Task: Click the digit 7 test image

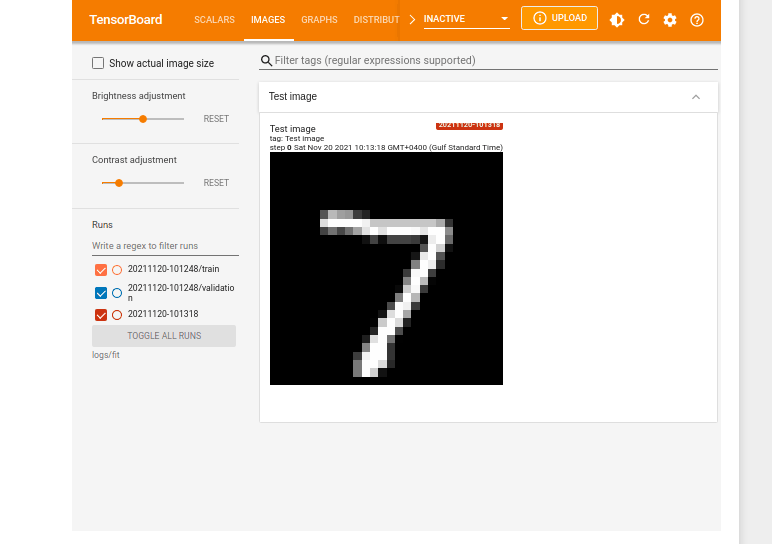Action: (x=386, y=268)
